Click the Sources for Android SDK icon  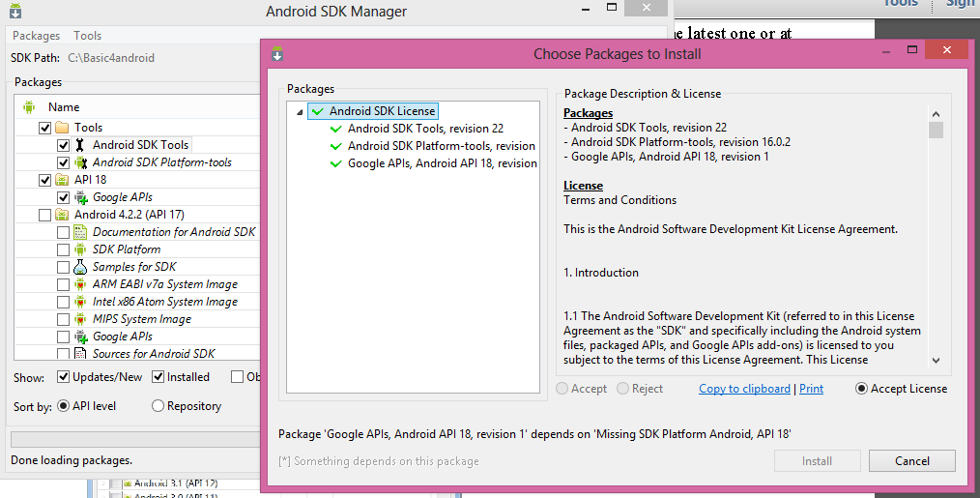click(80, 354)
